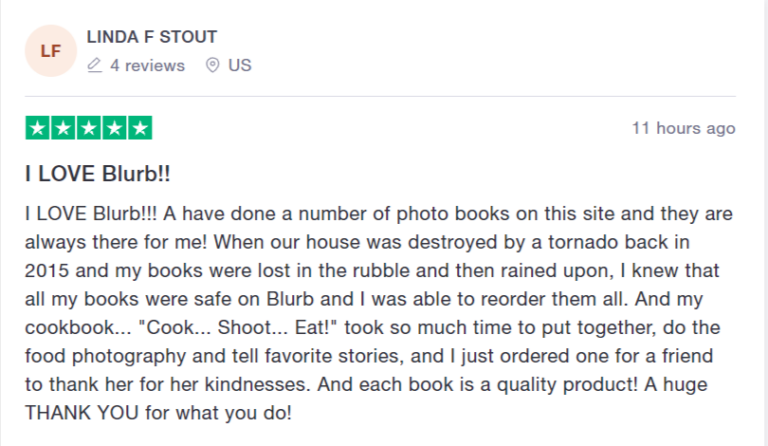
Task: Click the first green rating star
Action: point(38,128)
